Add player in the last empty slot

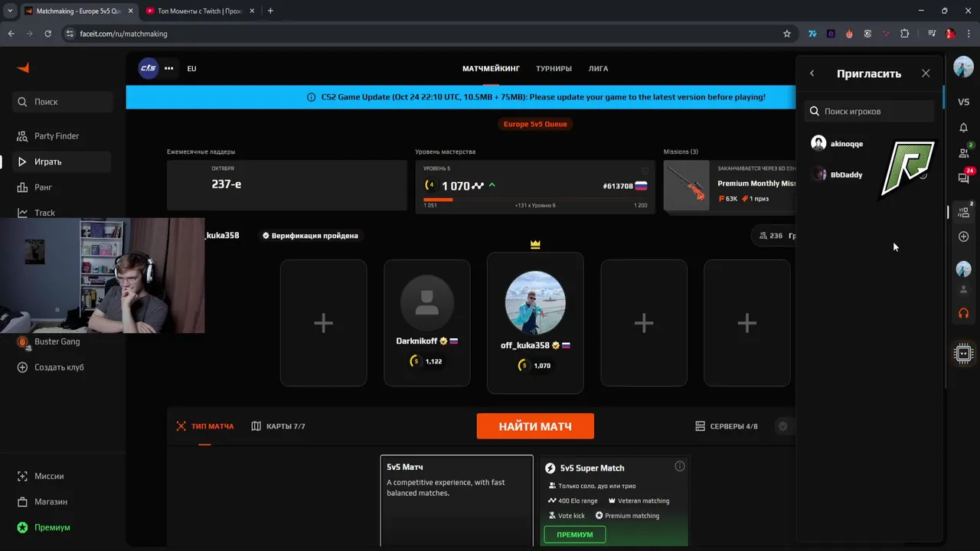click(747, 323)
